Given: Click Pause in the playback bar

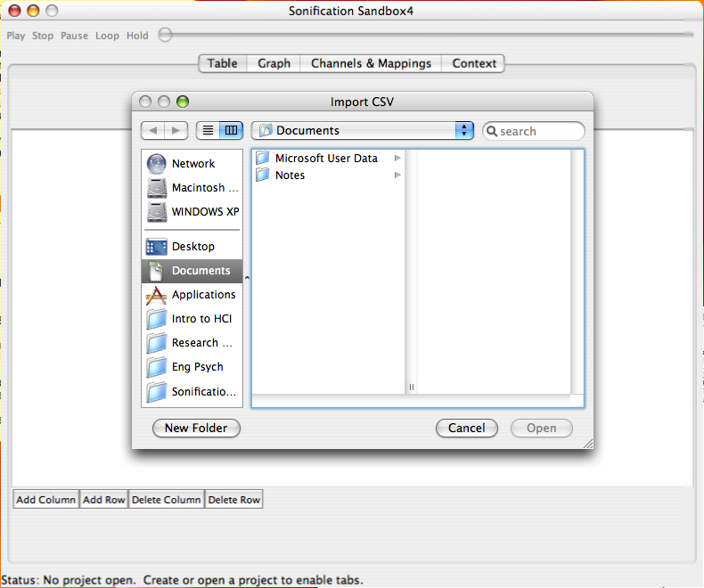Looking at the screenshot, I should [75, 36].
